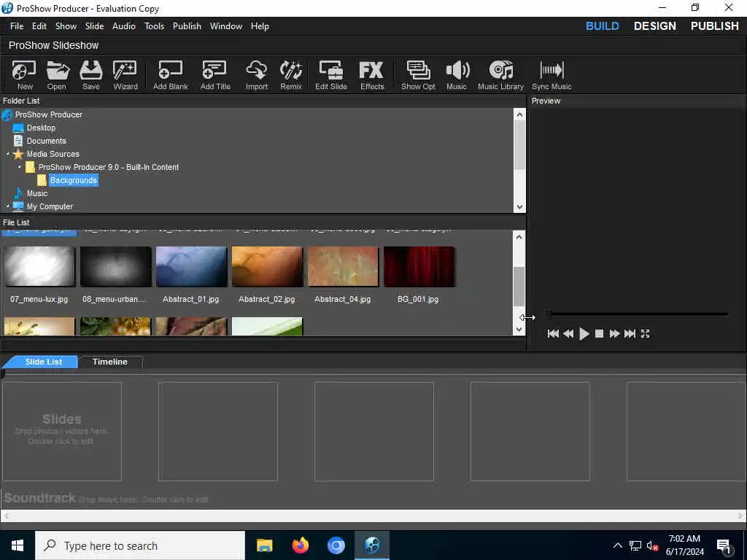Select the Backgrounds folder
Viewport: 747px width, 560px height.
pos(74,181)
